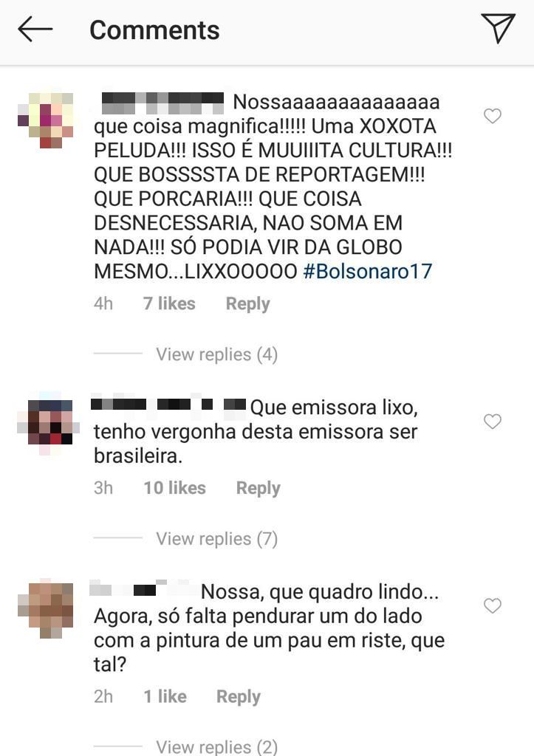
Task: Open third commenter's profile picture
Action: (45, 608)
